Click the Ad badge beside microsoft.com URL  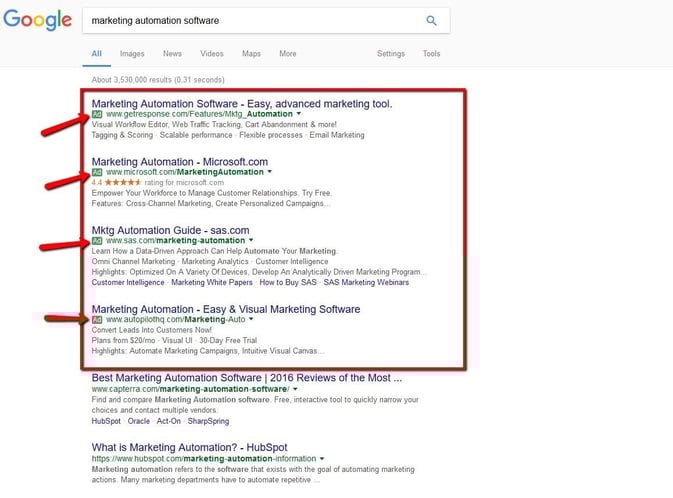coord(97,172)
